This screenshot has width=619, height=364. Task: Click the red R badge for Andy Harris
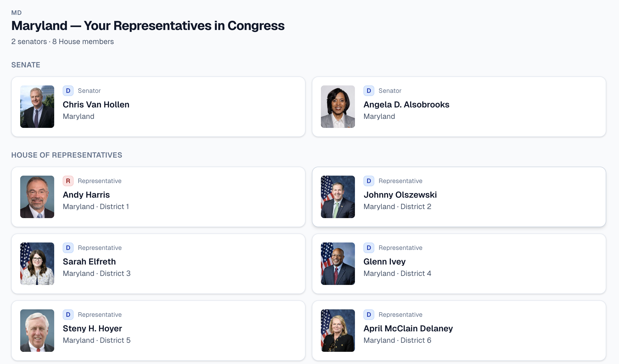point(68,181)
